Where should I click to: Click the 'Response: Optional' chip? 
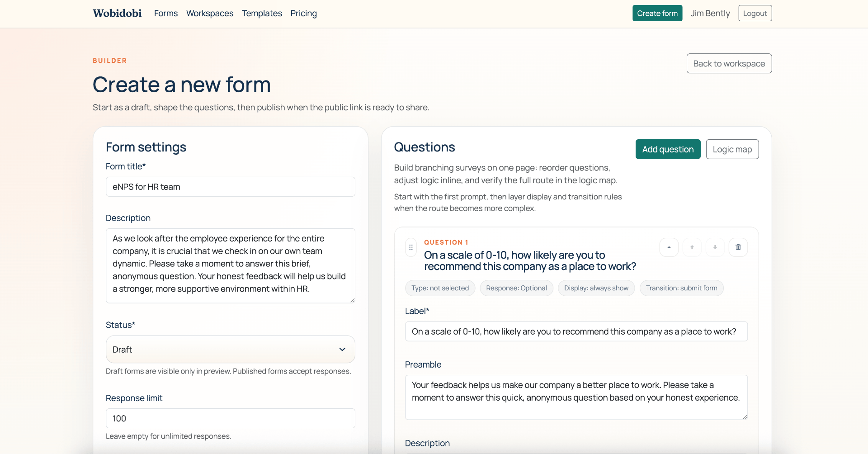point(516,288)
